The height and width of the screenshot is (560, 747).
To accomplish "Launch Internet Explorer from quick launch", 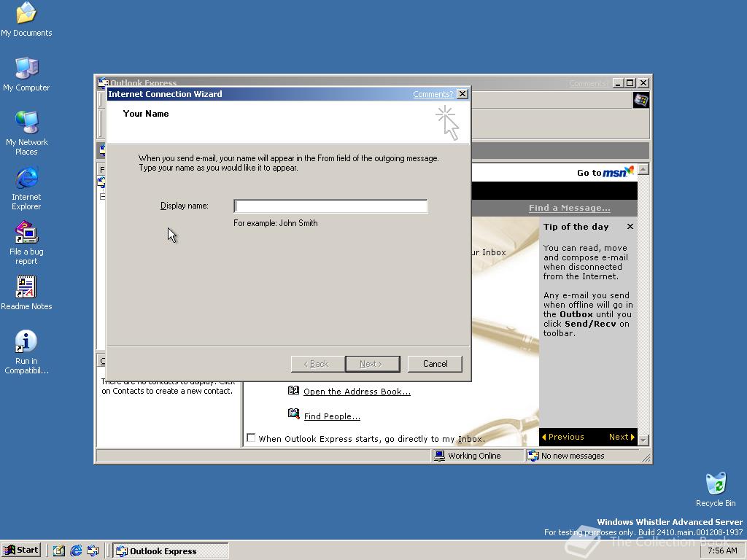I will pos(76,551).
